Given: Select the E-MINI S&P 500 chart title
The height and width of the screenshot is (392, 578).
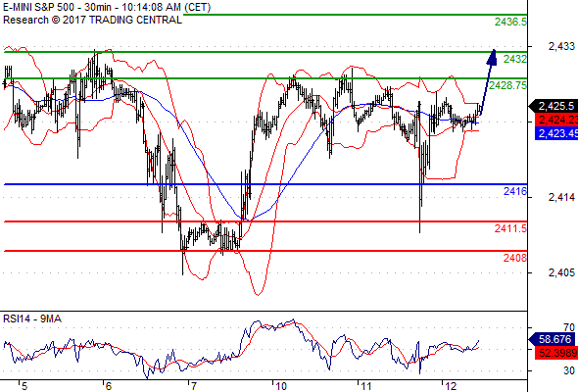Looking at the screenshot, I should pos(107,8).
